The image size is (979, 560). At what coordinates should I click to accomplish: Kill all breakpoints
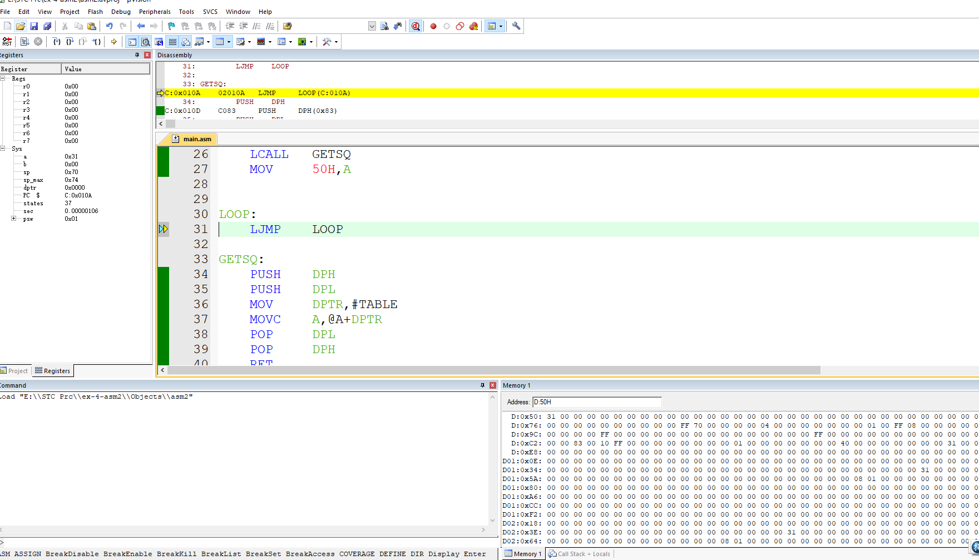pos(473,26)
